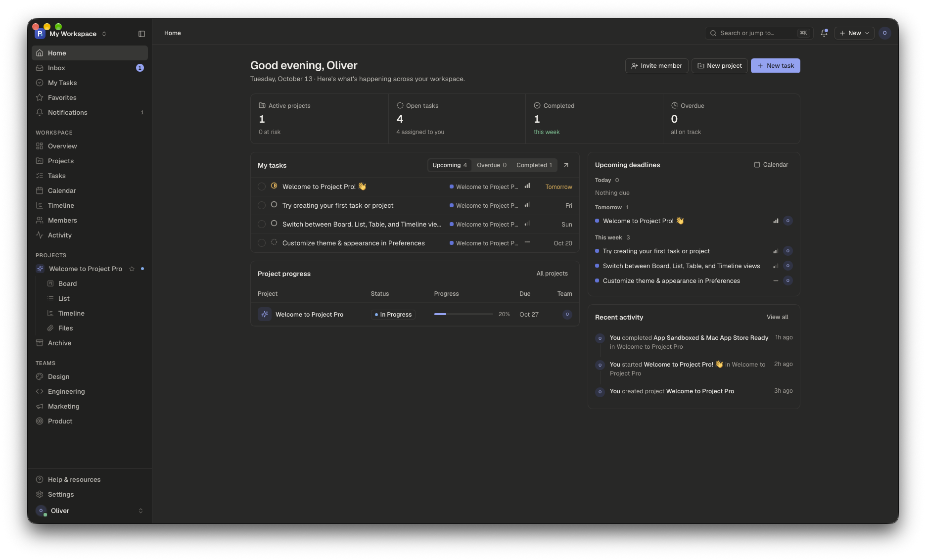
Task: Open the Archive in the sidebar
Action: pyautogui.click(x=90, y=343)
